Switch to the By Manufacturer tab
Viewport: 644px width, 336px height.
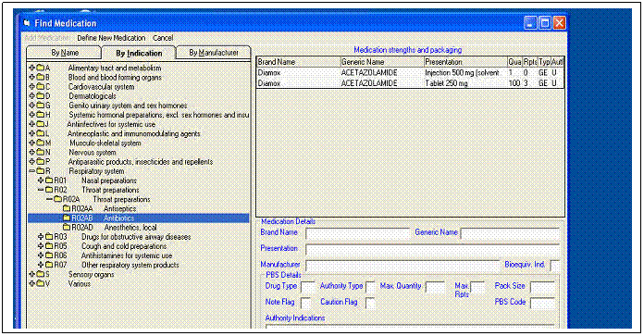pos(214,53)
